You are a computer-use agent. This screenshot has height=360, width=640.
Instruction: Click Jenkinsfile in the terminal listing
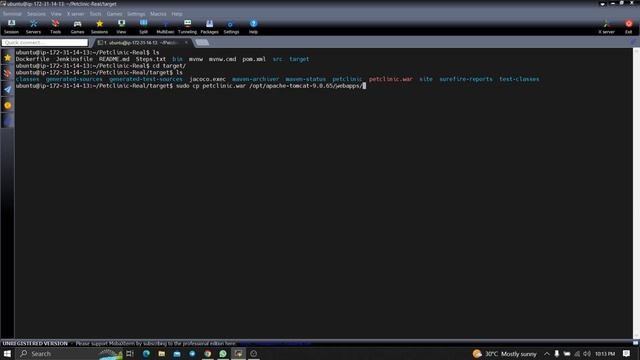(74, 59)
